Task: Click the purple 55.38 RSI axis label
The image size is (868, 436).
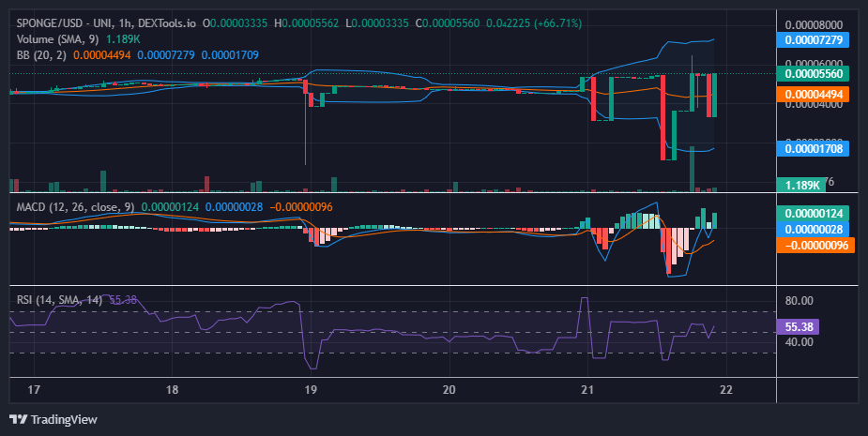Action: pos(798,326)
